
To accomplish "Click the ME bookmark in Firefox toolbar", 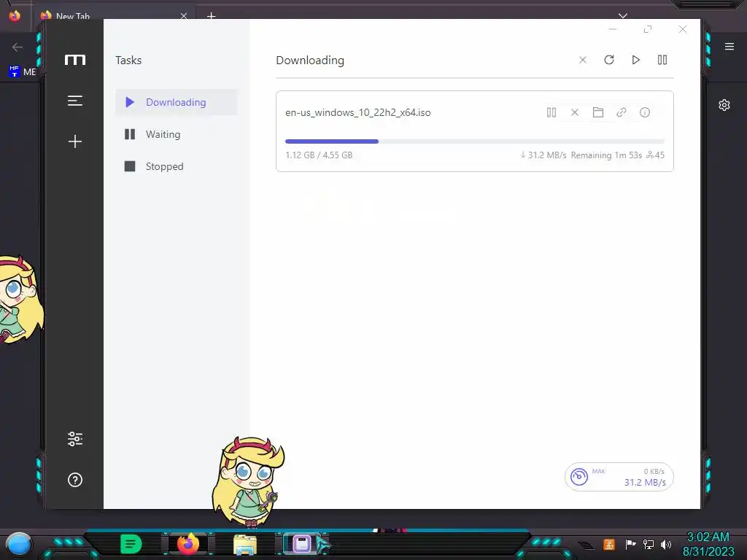I will [x=23, y=71].
